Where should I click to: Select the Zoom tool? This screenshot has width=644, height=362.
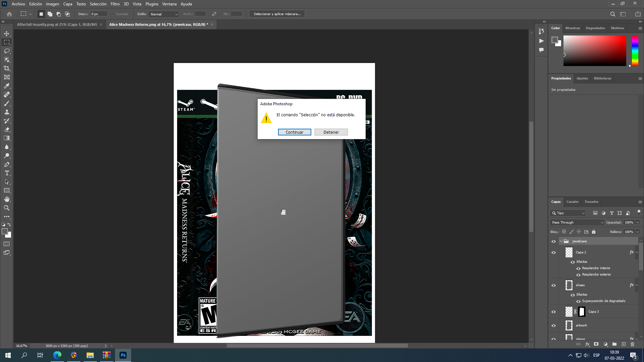(7, 208)
